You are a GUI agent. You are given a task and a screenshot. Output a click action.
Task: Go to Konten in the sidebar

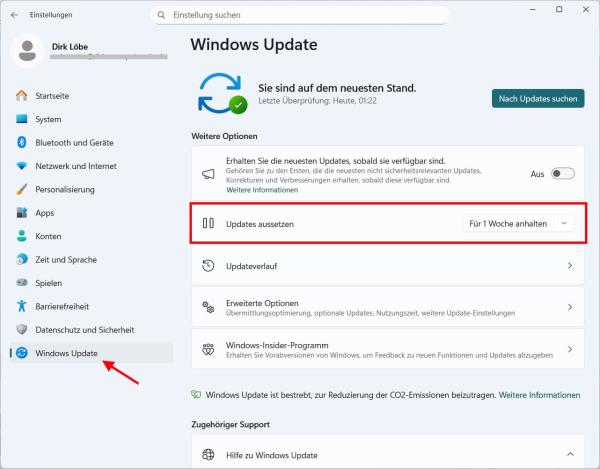(x=48, y=236)
